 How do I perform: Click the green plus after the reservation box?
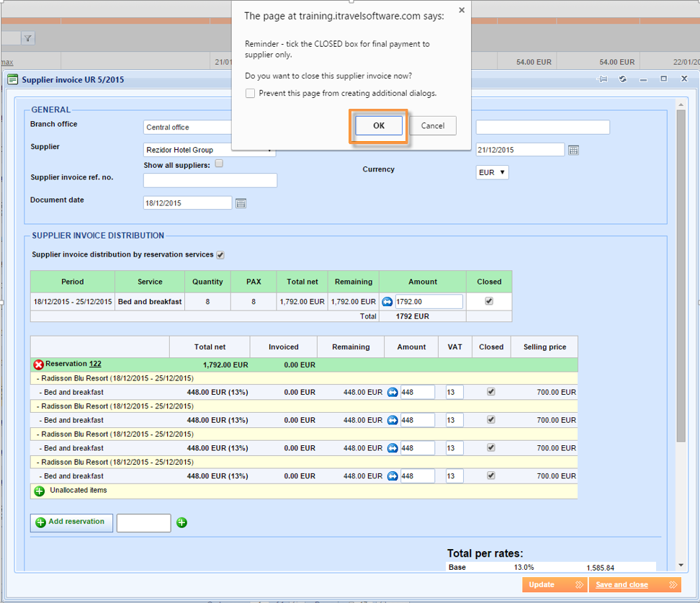tap(181, 522)
